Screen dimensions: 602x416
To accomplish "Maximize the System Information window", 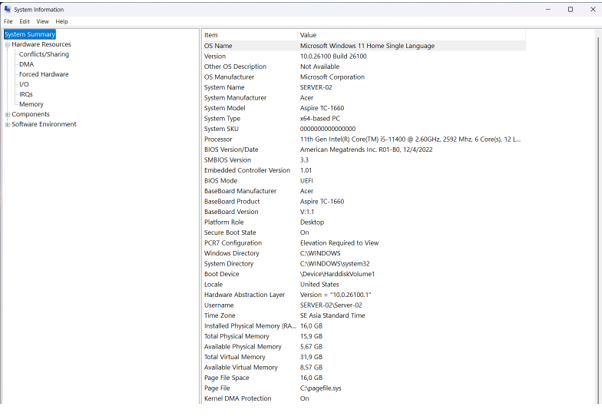I will [571, 9].
